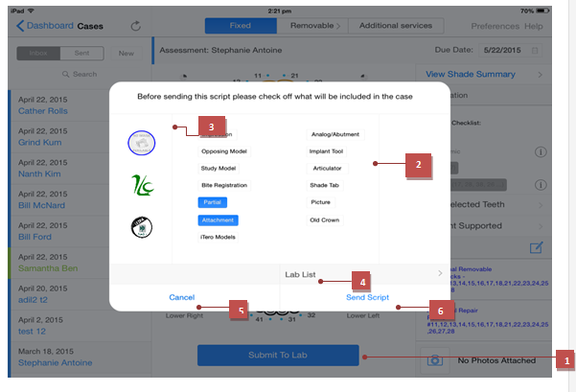Viewport: 576px width, 392px height.
Task: Deselect the Attachment option
Action: pos(218,220)
